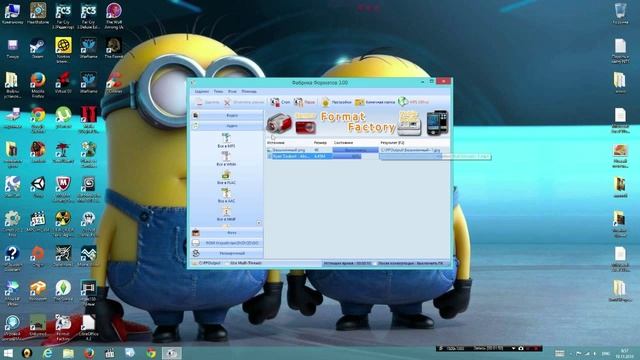Click the first task's progress bar
Viewport: 640px width, 360px height.
355,150
